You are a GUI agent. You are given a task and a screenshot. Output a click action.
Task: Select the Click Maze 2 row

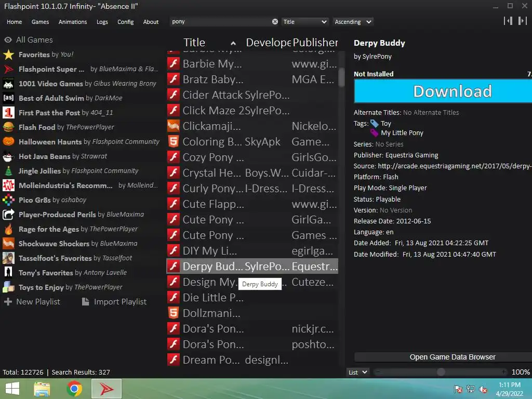[252, 111]
